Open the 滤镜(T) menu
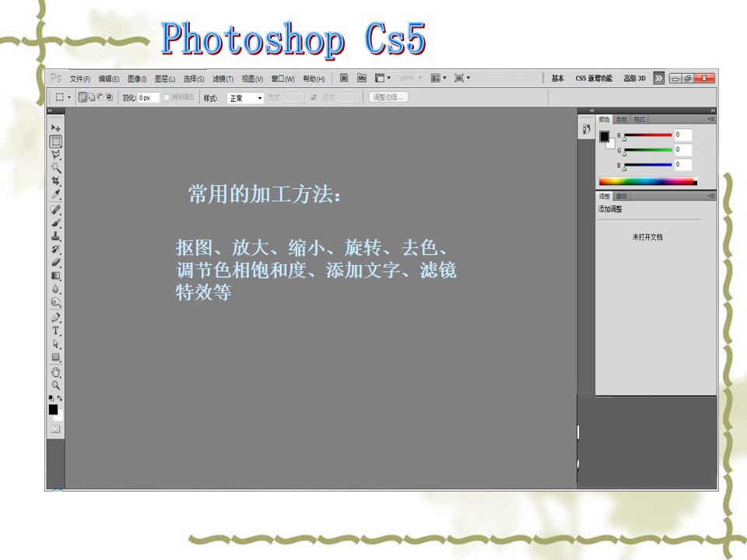Viewport: 747px width, 560px height. point(223,79)
